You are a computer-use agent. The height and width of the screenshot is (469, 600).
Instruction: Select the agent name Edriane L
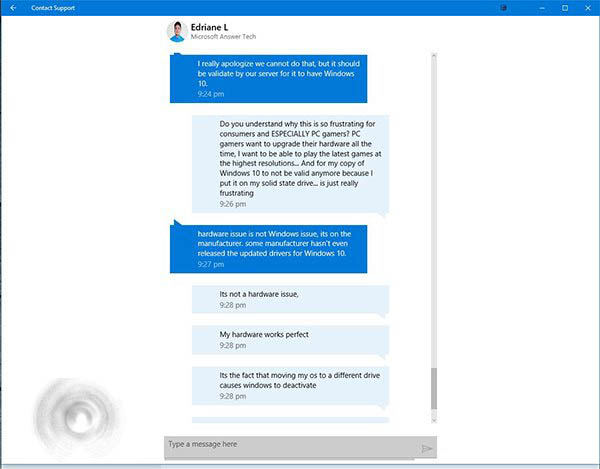tap(209, 27)
